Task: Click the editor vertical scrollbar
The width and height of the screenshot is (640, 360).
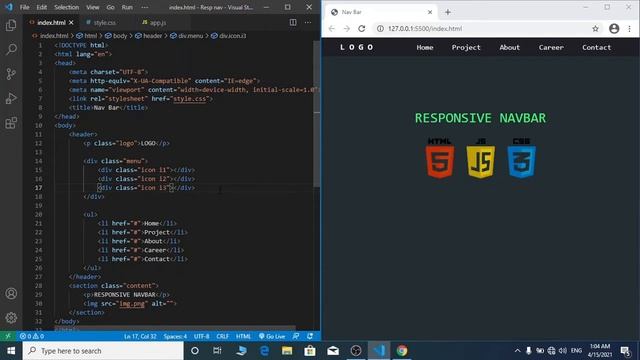Action: [317, 114]
